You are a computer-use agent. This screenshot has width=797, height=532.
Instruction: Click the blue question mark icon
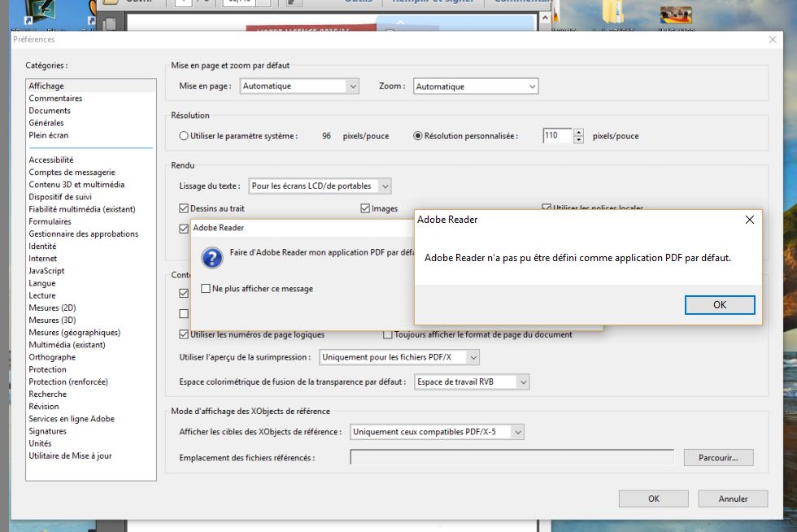click(212, 258)
